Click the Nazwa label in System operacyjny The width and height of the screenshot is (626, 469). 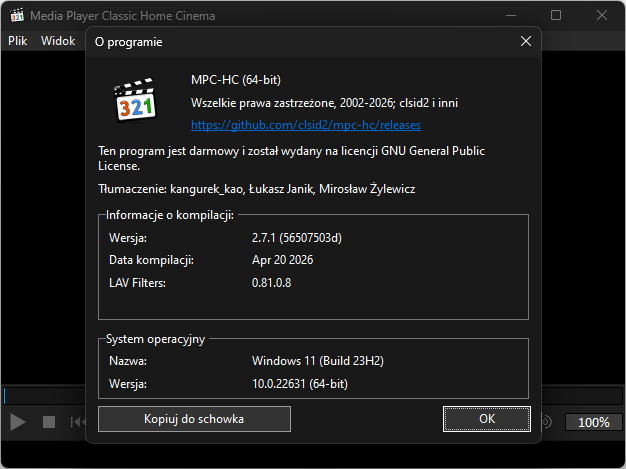click(x=128, y=361)
